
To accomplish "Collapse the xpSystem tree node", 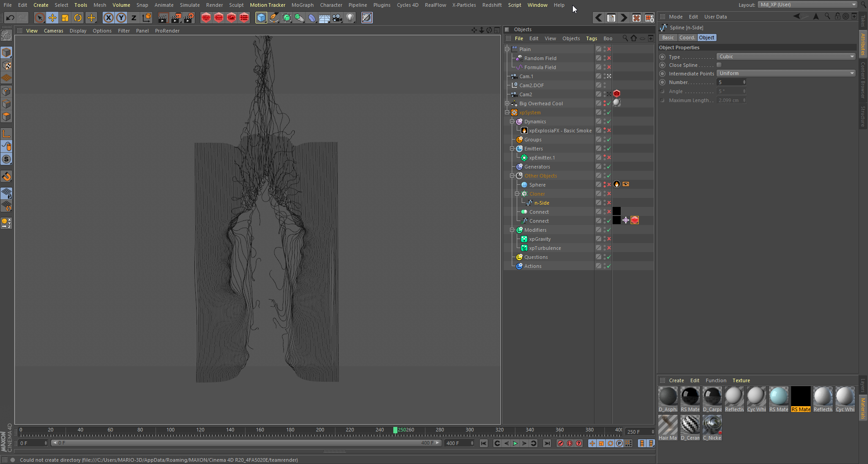I will point(507,112).
